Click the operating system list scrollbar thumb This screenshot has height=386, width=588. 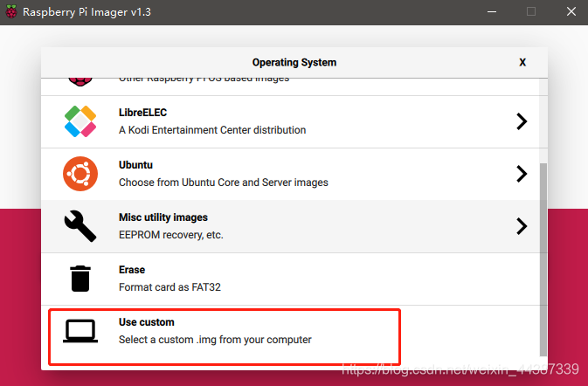tap(543, 259)
